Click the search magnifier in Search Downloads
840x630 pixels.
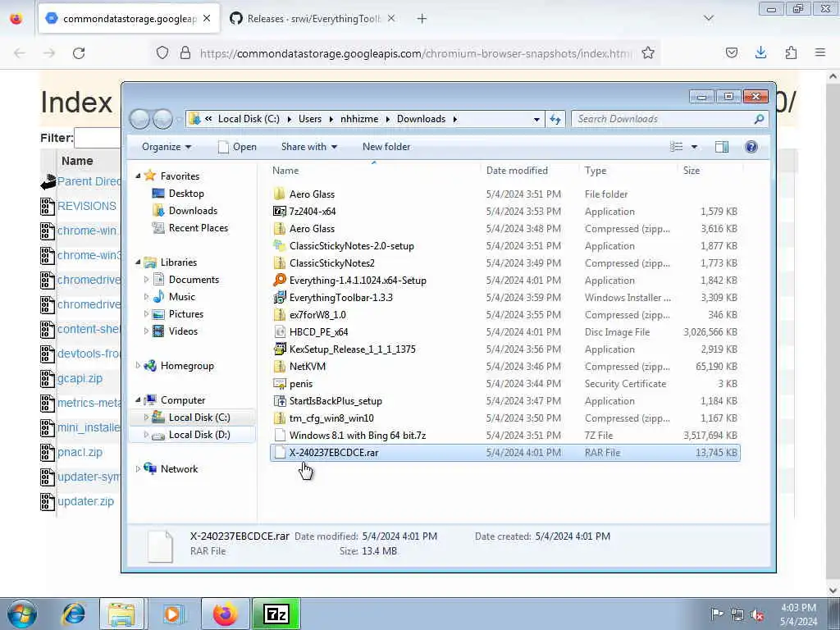[x=759, y=119]
